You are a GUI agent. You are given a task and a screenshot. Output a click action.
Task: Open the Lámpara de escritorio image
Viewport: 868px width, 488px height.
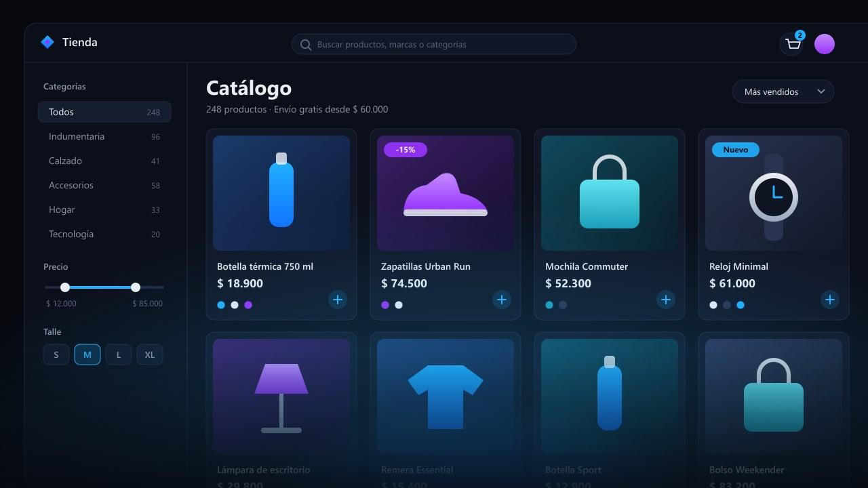[x=281, y=396]
